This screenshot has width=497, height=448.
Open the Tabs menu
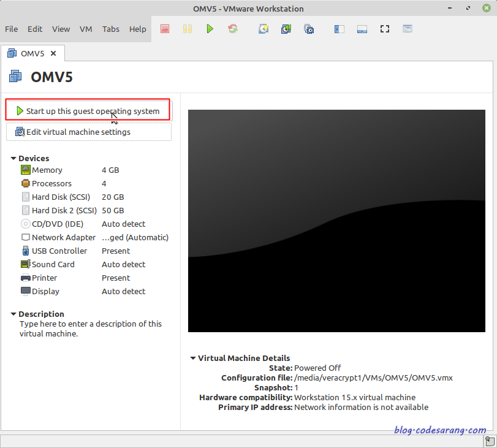pyautogui.click(x=111, y=29)
